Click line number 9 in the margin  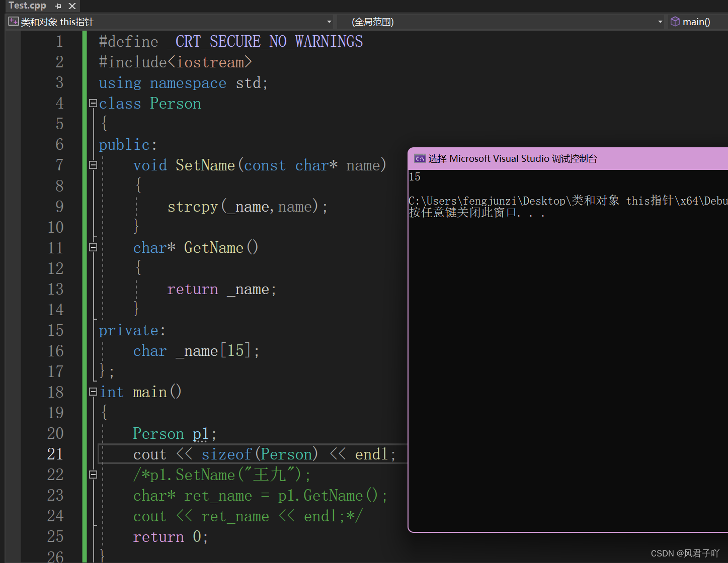pos(59,207)
